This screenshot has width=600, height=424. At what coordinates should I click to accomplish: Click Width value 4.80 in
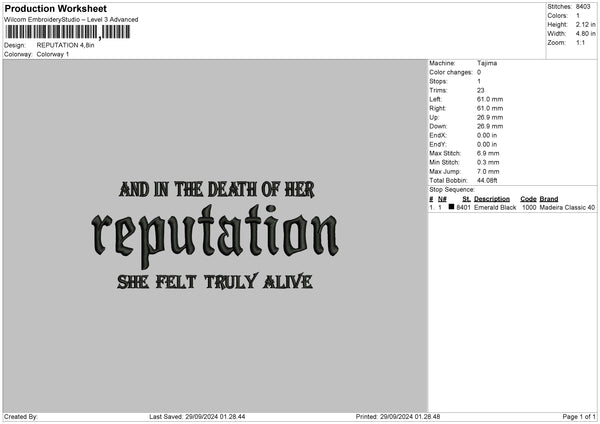585,34
